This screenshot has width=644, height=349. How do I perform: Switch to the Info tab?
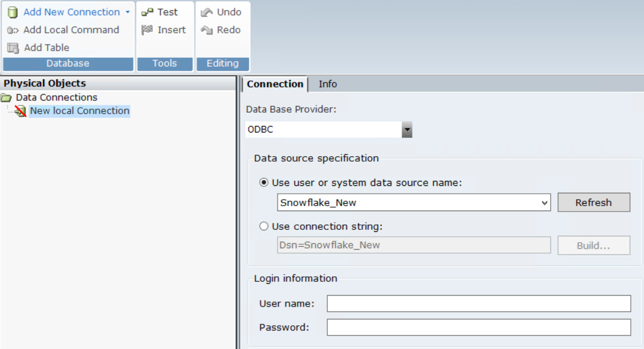[327, 84]
